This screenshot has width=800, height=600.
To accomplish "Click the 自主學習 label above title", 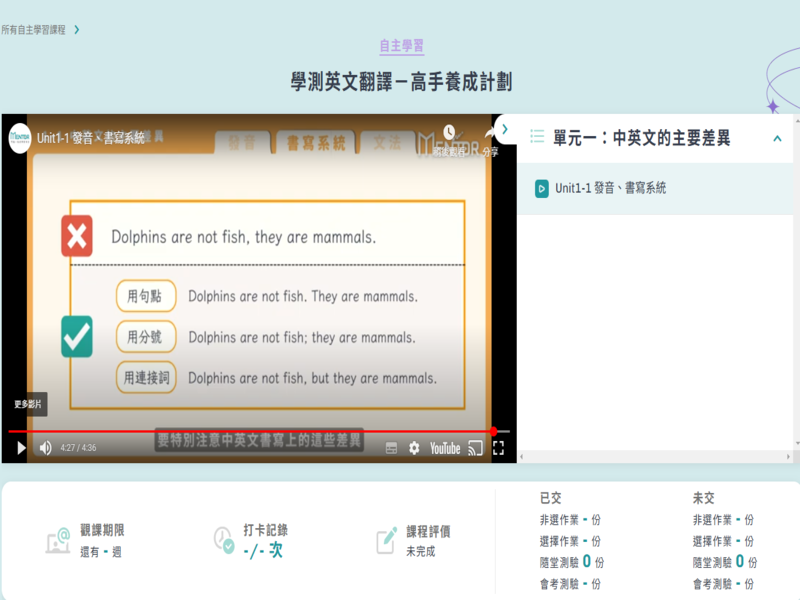I will [401, 46].
